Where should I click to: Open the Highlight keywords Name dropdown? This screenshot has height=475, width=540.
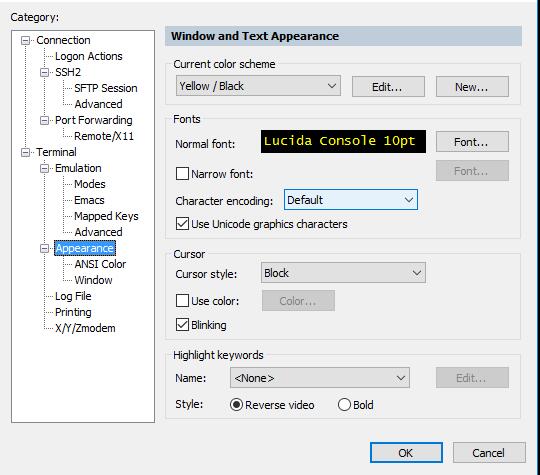pos(320,378)
